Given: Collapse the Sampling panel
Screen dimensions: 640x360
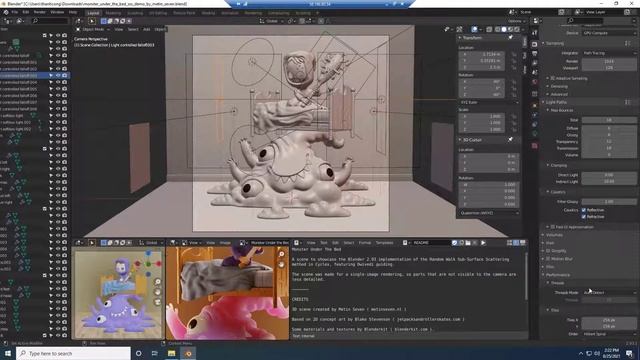Looking at the screenshot, I should coord(554,43).
